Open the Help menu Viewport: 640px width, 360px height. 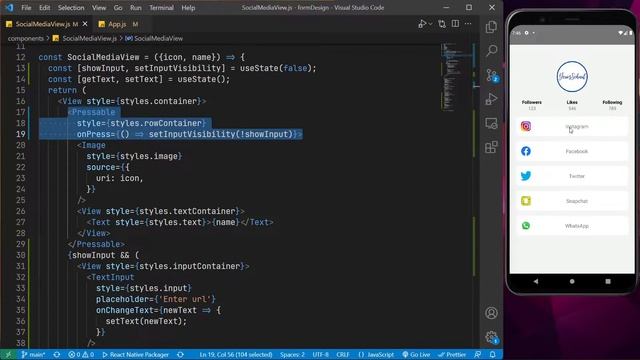(188, 8)
